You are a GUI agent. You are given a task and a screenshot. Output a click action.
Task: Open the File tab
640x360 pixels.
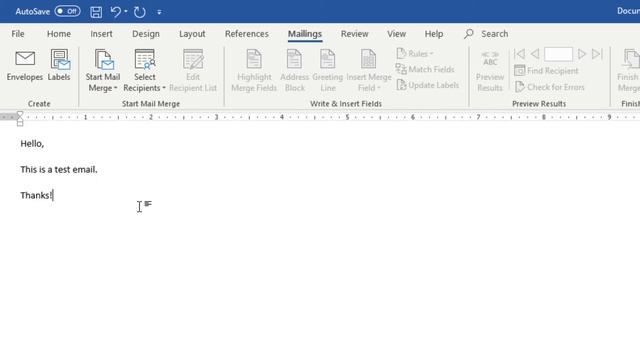(18, 34)
